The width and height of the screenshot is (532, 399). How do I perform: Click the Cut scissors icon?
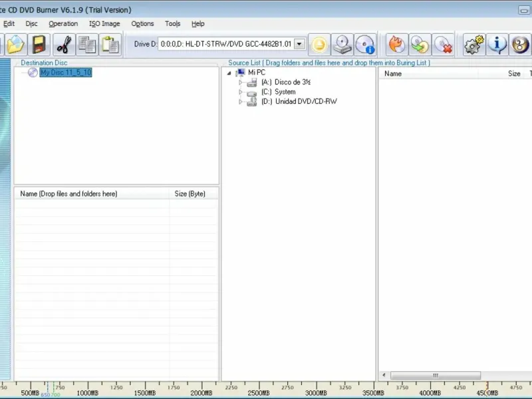click(64, 45)
